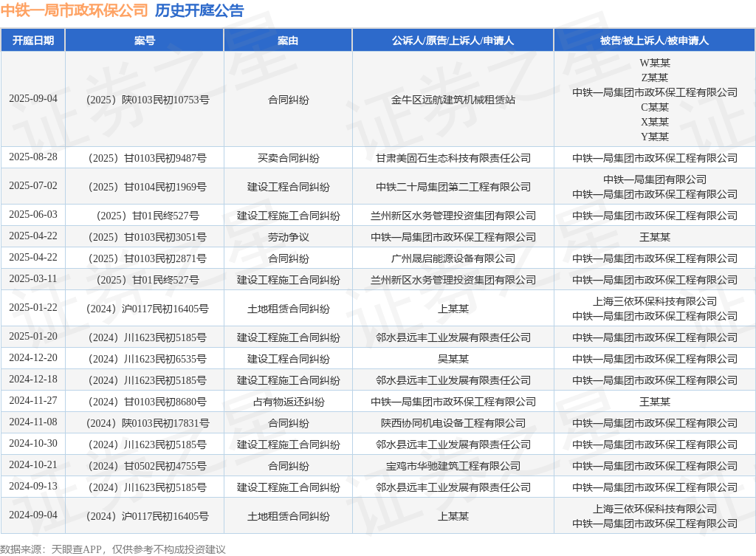Screen dimensions: 756x556
Task: Click defendant W某某
Action: [x=655, y=63]
